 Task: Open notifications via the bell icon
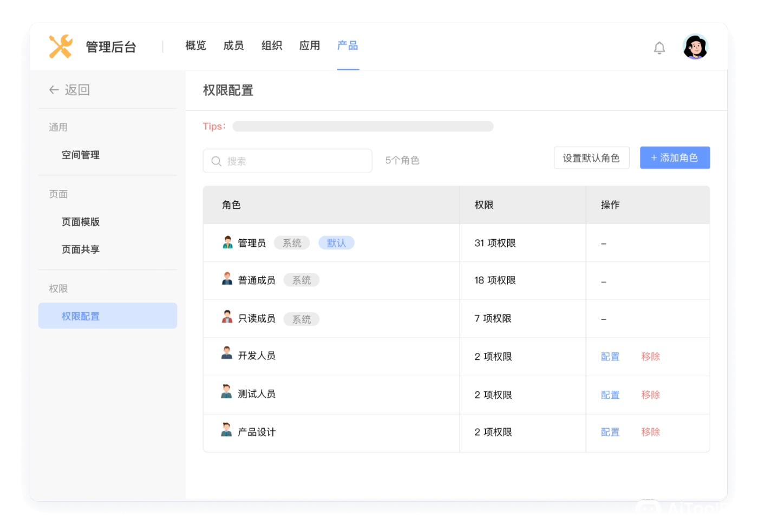click(659, 48)
